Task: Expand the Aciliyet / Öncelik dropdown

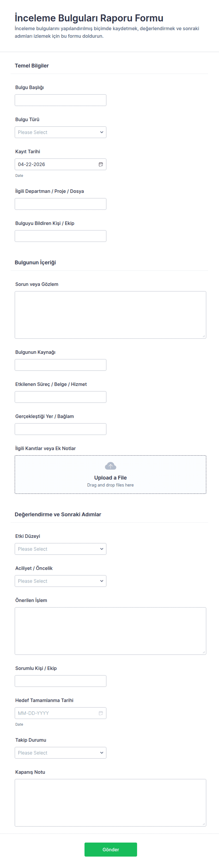Action: [61, 581]
